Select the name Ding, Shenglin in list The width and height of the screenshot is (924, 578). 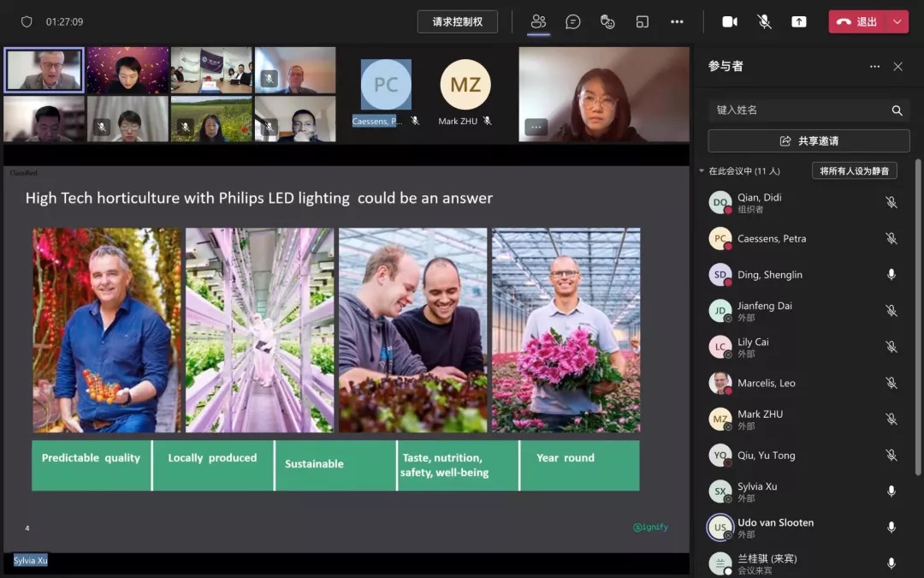770,275
